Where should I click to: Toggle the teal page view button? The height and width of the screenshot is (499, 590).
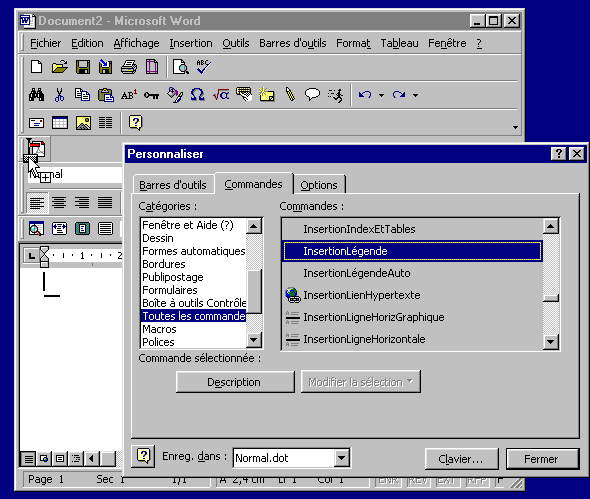pyautogui.click(x=82, y=229)
